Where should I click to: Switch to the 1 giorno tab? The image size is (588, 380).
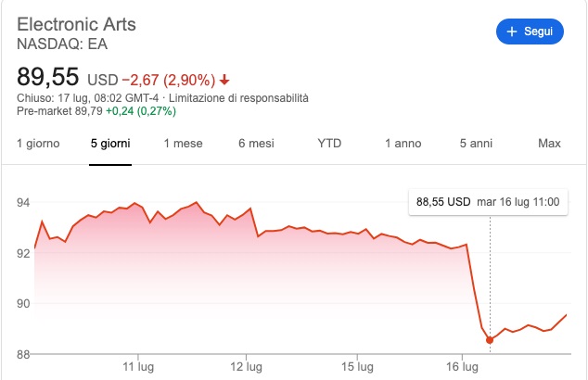coord(39,144)
